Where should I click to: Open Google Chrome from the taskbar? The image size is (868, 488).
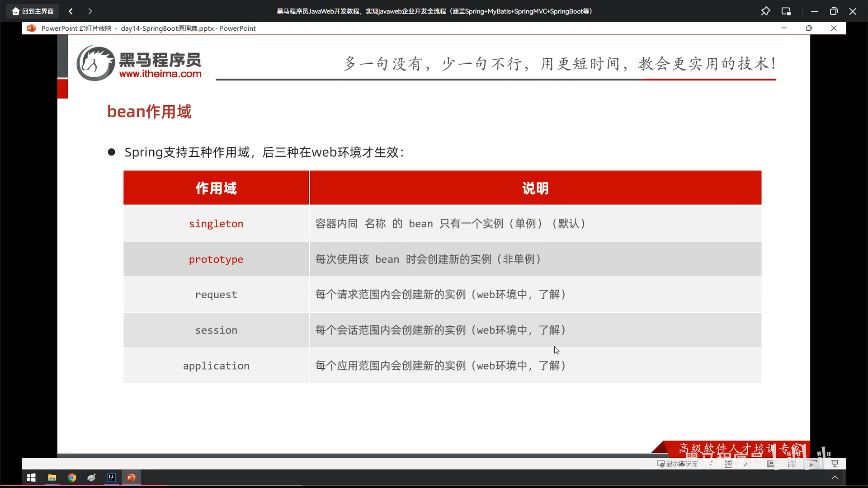pyautogui.click(x=72, y=478)
